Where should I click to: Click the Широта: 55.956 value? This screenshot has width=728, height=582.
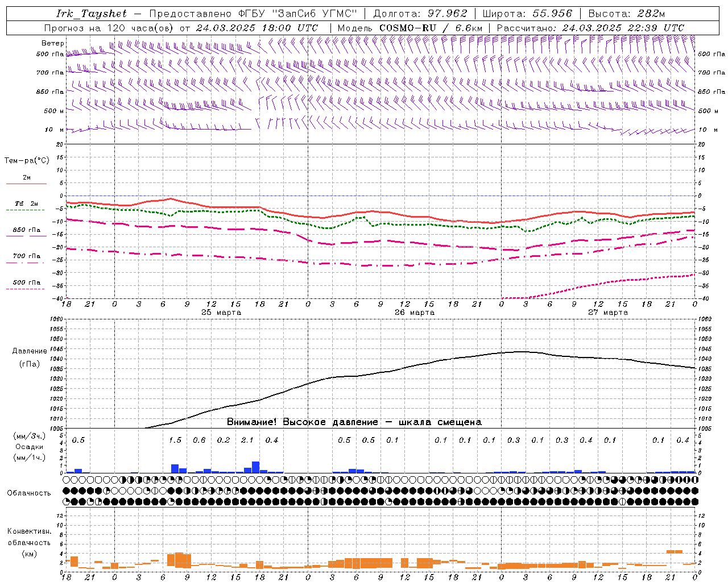pos(527,14)
